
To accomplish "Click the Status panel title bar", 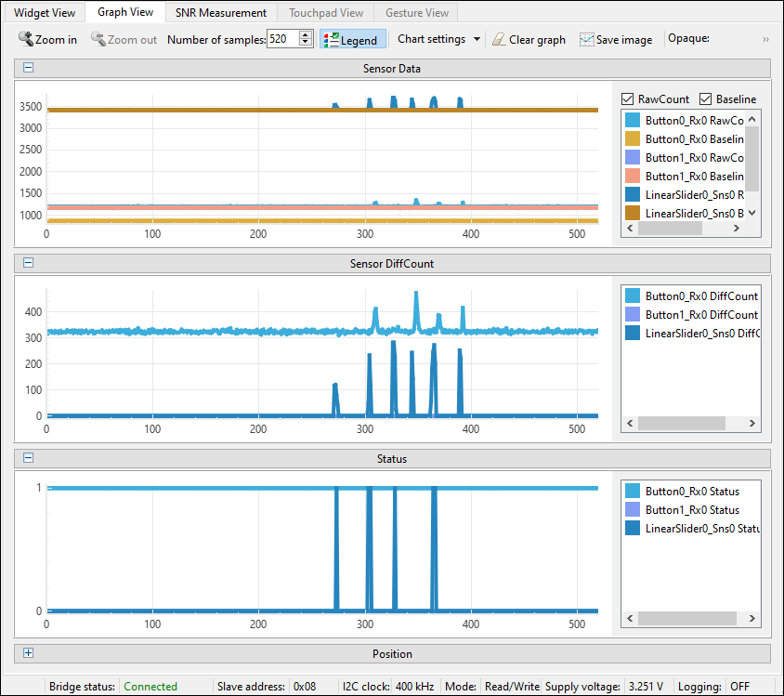I will (x=392, y=458).
